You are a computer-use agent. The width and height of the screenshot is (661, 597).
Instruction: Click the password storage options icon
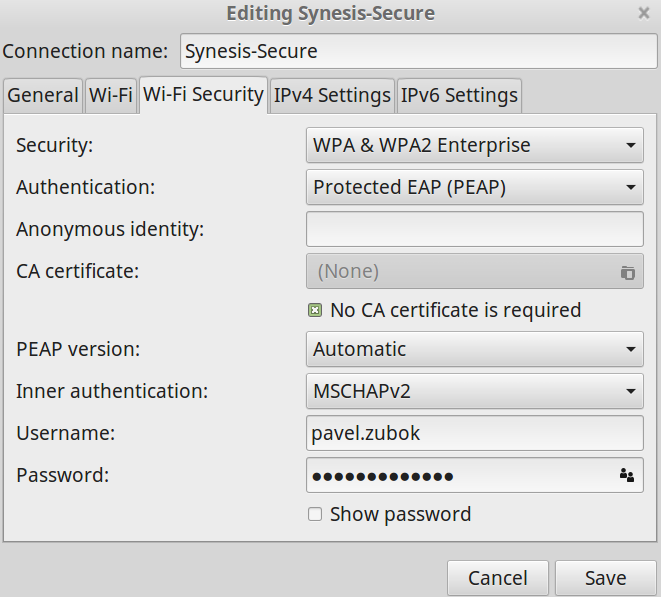(627, 475)
